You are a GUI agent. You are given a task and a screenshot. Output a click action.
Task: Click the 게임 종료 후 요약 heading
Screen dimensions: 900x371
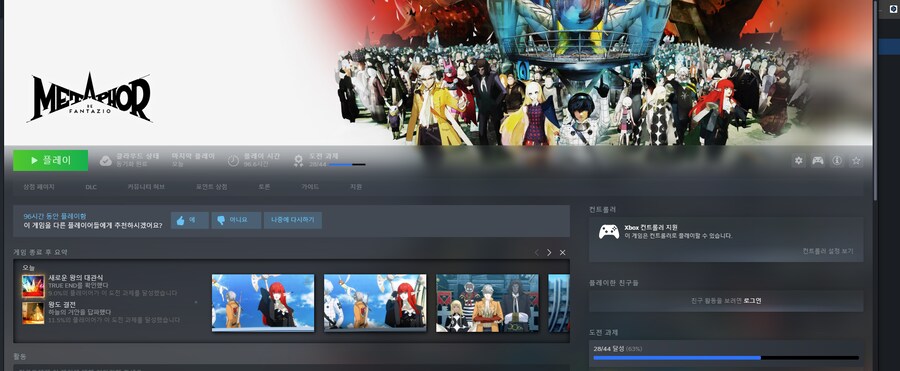(40, 253)
